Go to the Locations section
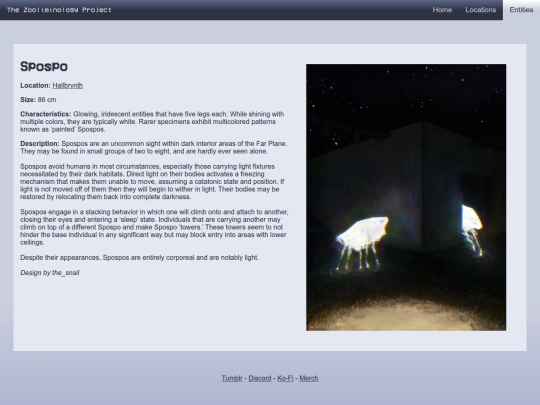540x405 pixels. click(481, 10)
